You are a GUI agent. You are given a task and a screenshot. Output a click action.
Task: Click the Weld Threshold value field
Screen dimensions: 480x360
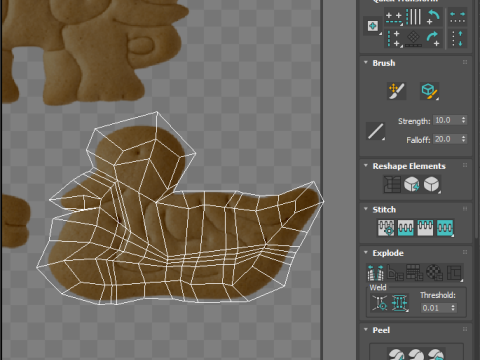pyautogui.click(x=435, y=308)
